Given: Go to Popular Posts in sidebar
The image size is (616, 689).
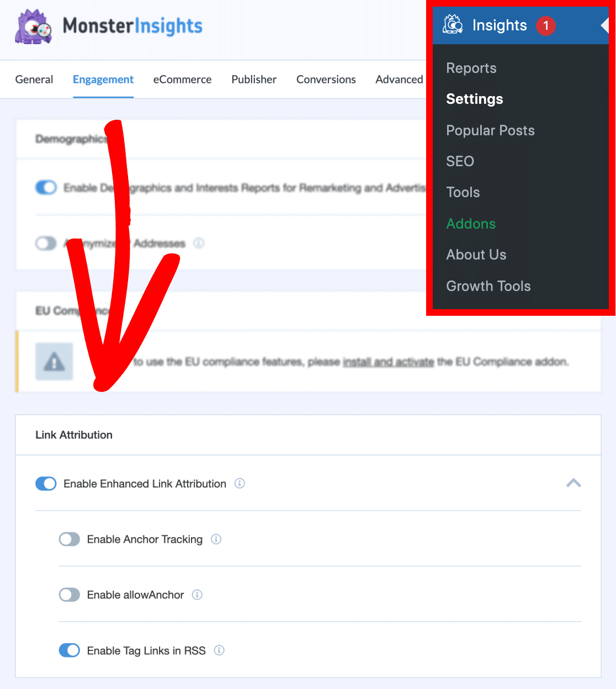Looking at the screenshot, I should (490, 130).
